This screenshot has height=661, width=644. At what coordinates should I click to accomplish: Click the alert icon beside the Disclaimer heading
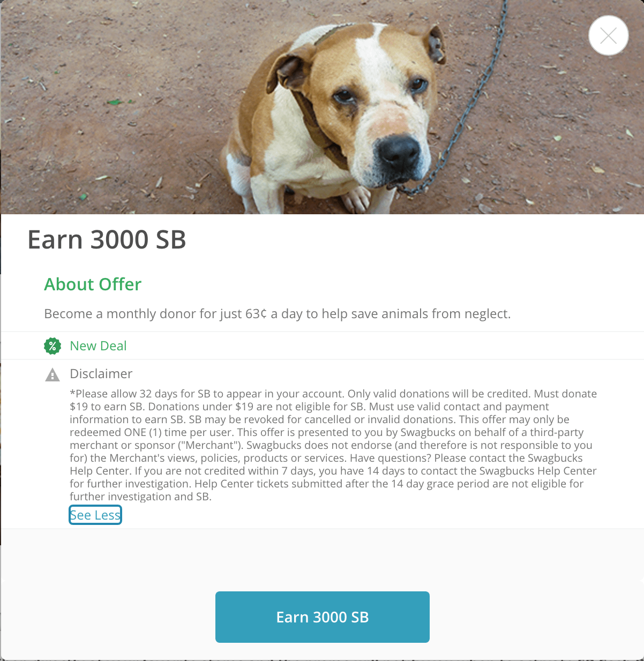click(52, 374)
